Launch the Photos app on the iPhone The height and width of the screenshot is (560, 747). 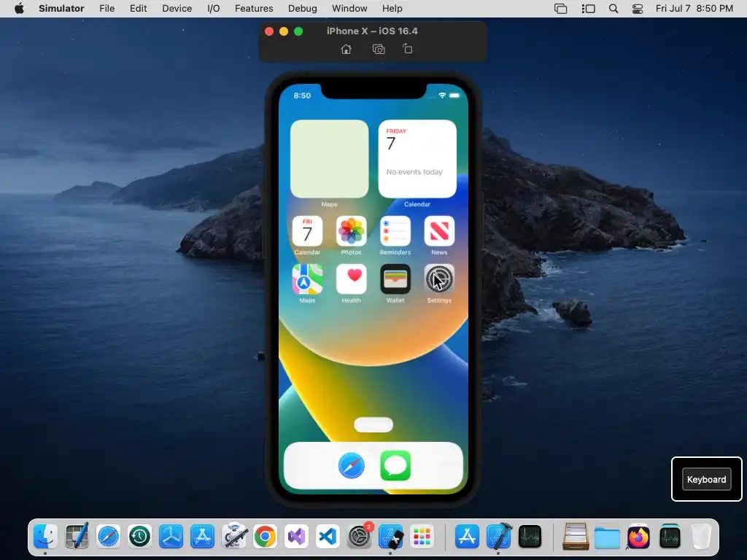351,231
